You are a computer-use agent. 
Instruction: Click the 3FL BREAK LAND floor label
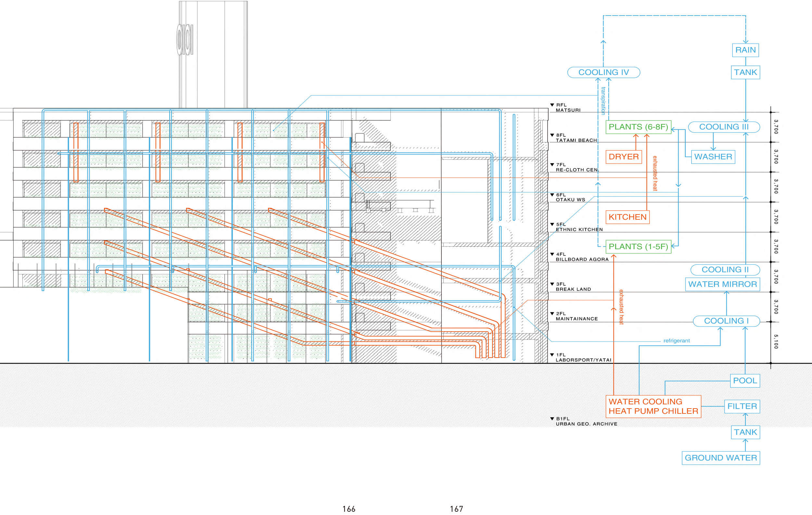pyautogui.click(x=571, y=287)
